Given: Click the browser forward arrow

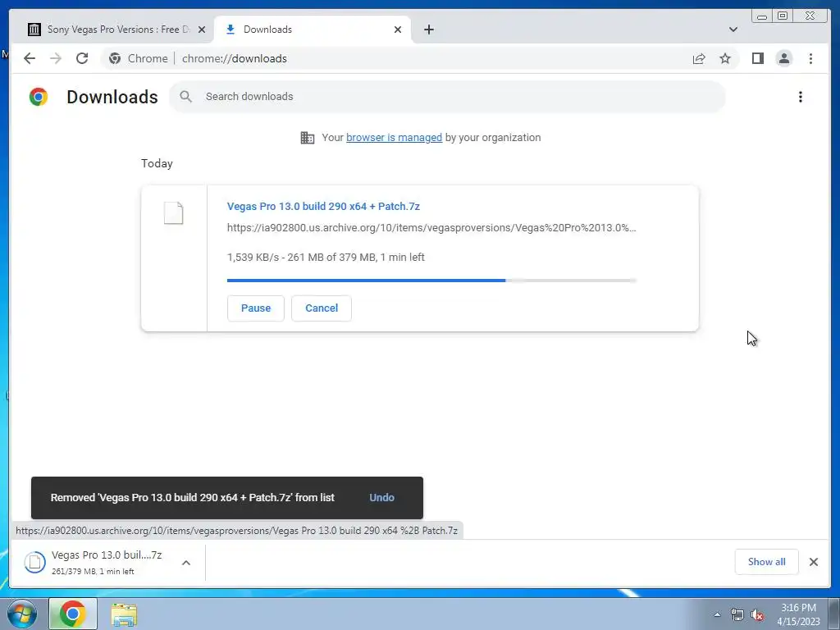Looking at the screenshot, I should pos(56,58).
